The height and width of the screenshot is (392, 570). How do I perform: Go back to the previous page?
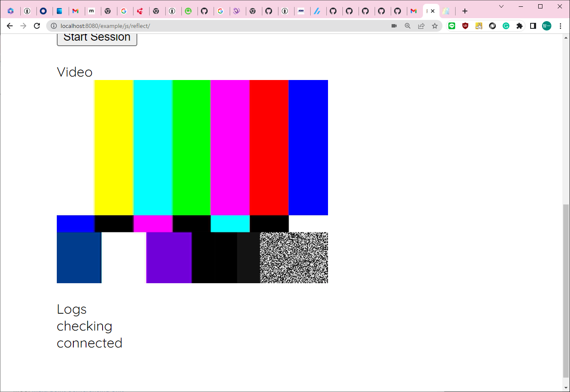(x=10, y=26)
